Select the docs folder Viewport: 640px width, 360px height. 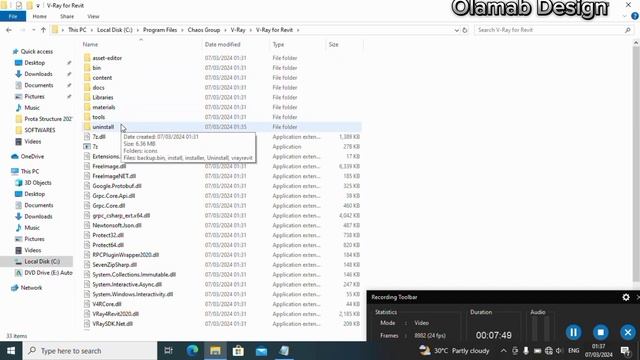98,87
